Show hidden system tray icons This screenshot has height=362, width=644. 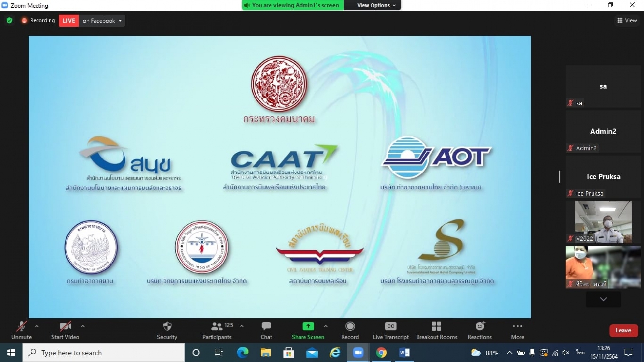click(x=509, y=353)
